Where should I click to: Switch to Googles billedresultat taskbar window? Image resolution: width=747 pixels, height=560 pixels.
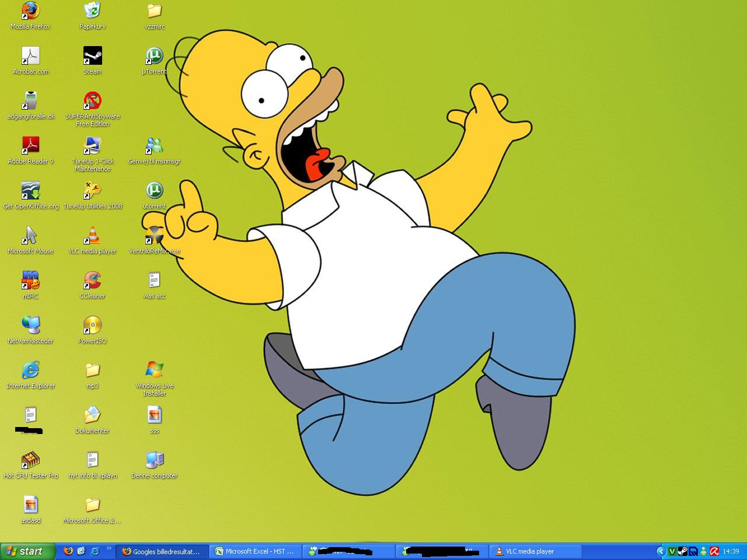(162, 551)
